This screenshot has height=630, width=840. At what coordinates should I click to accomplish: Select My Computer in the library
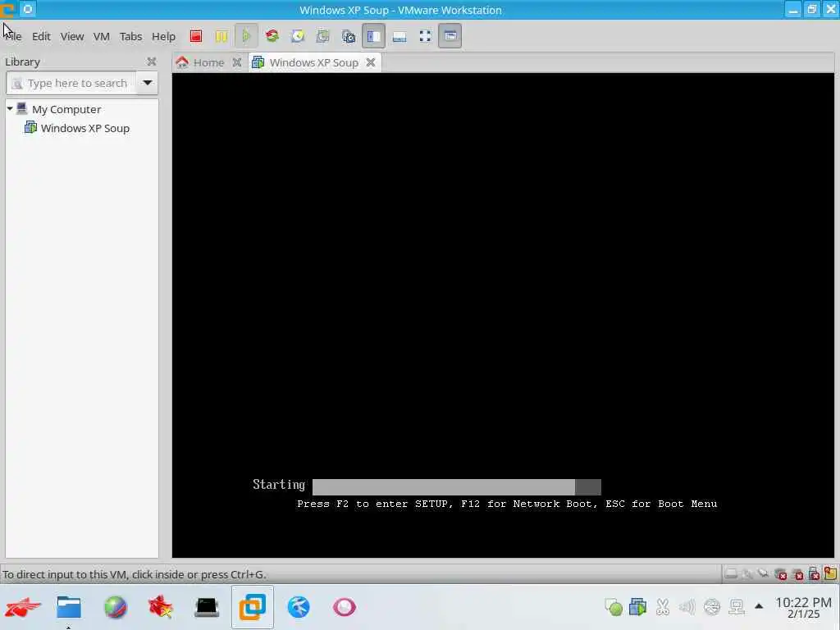(66, 109)
